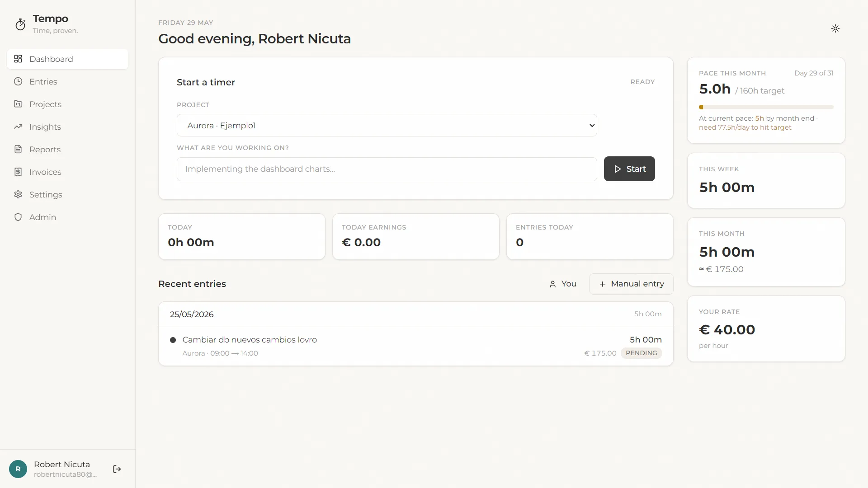Click the Projects folder icon
868x488 pixels.
(x=18, y=104)
